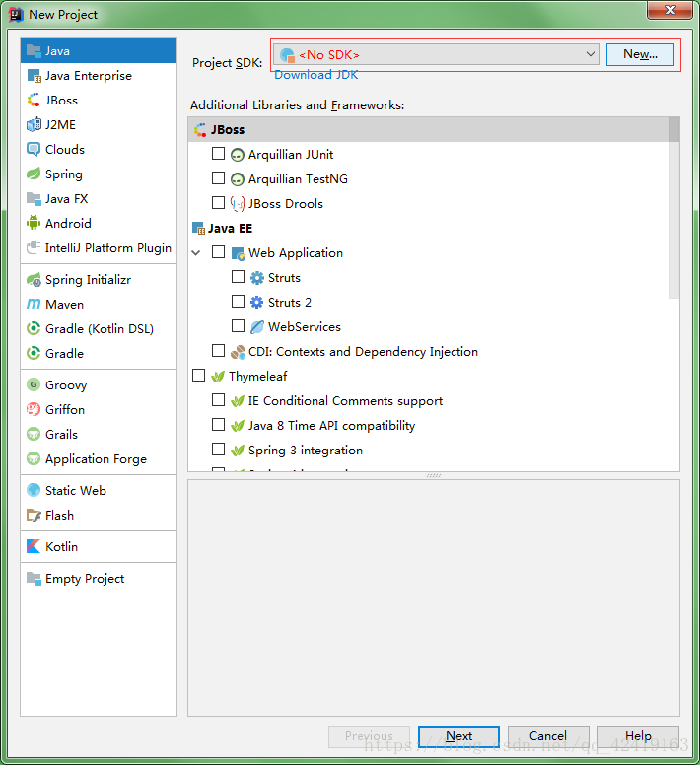This screenshot has height=765, width=700.
Task: Collapse the Web Application tree node
Action: (x=196, y=252)
